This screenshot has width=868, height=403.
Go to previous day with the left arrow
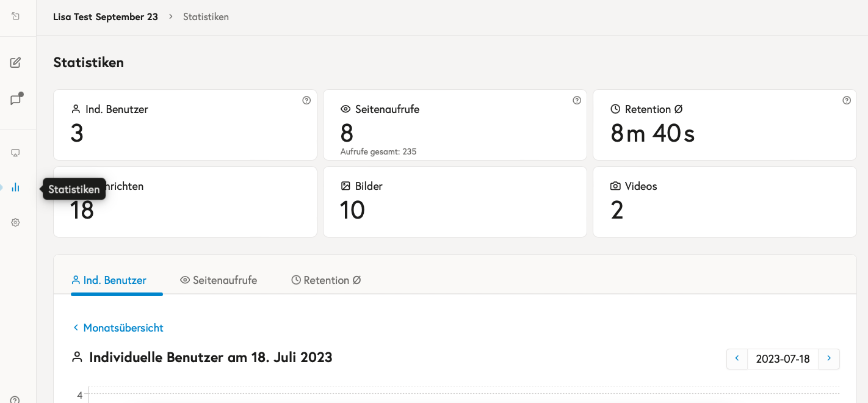tap(737, 358)
